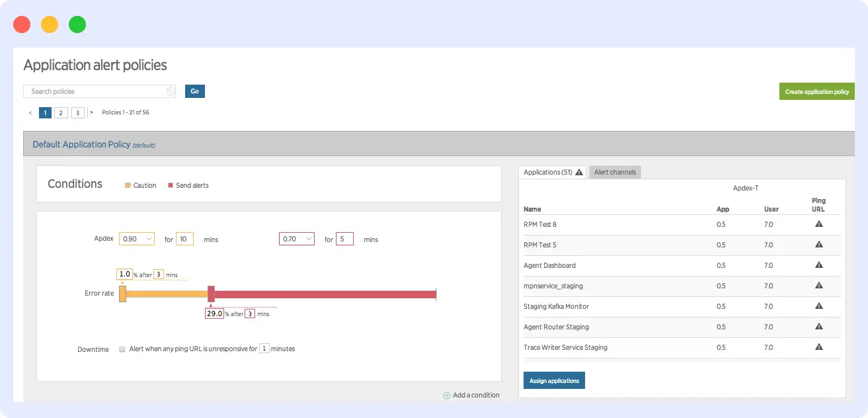This screenshot has height=418, width=868.
Task: Click the caution Apdex duration field showing 10
Action: point(184,239)
